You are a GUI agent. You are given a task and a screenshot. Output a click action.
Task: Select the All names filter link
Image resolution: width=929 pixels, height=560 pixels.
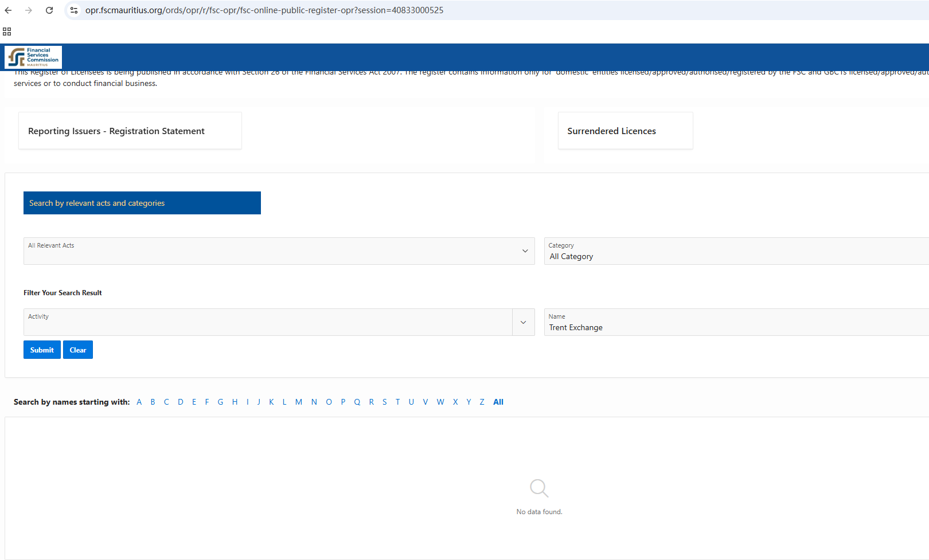(x=498, y=402)
